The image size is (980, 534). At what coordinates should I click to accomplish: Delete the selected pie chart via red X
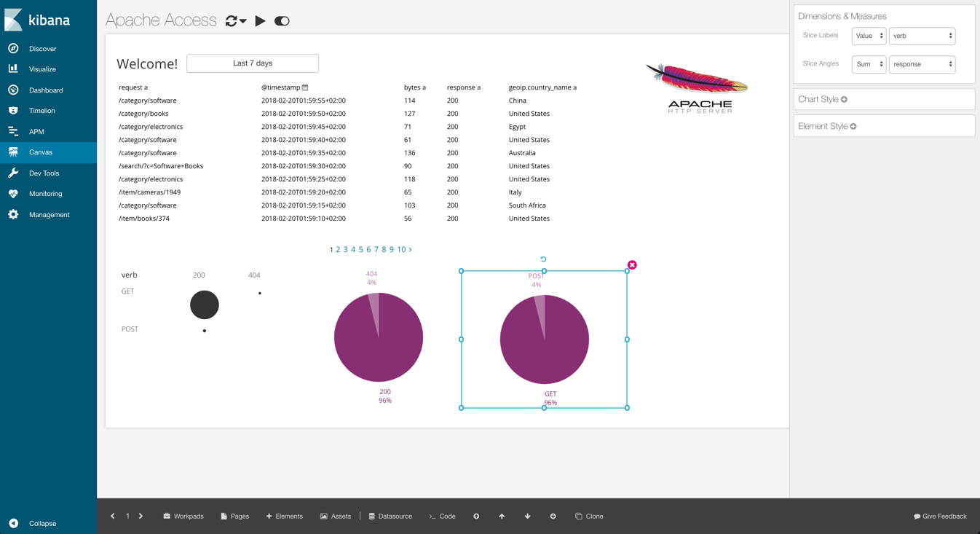pyautogui.click(x=631, y=264)
